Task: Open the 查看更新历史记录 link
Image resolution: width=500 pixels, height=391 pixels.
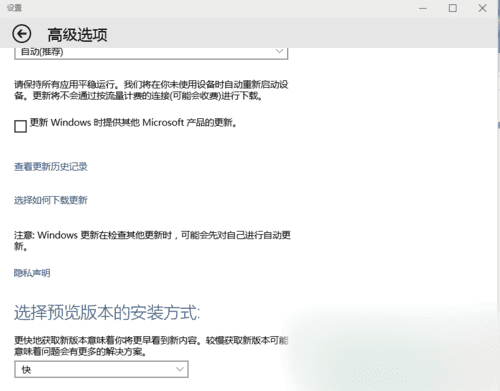Action: click(51, 166)
